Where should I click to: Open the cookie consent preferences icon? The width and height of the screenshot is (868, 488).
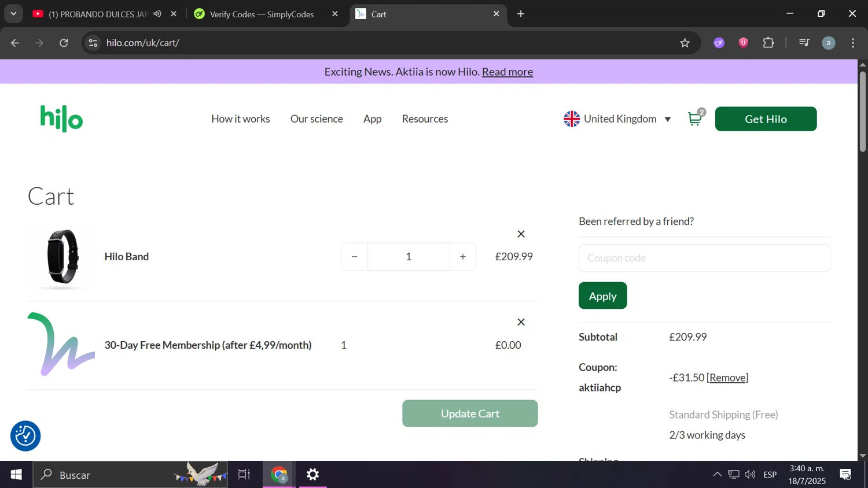pos(25,436)
